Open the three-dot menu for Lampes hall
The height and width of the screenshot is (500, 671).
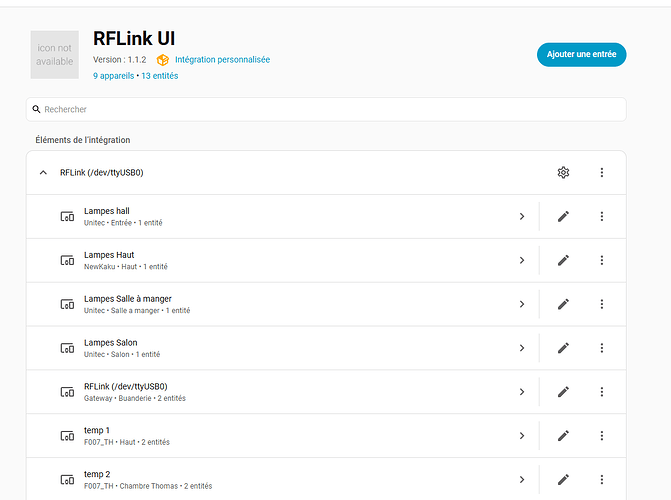click(x=602, y=217)
